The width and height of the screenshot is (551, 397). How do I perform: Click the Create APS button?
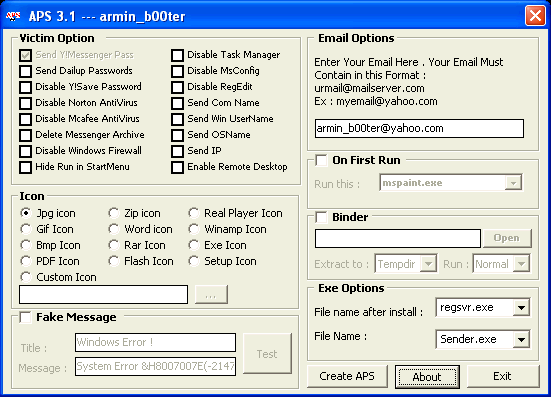[x=347, y=376]
